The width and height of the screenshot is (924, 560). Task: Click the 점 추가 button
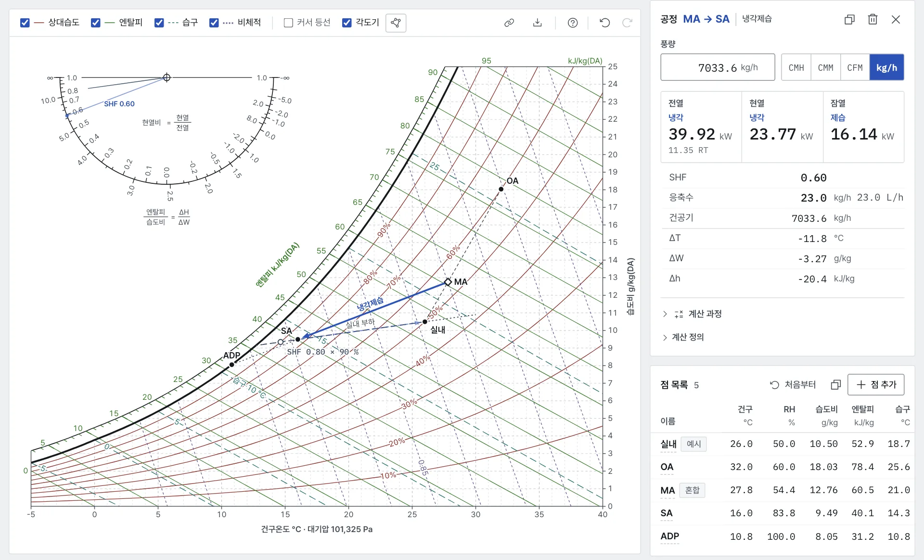(x=876, y=384)
